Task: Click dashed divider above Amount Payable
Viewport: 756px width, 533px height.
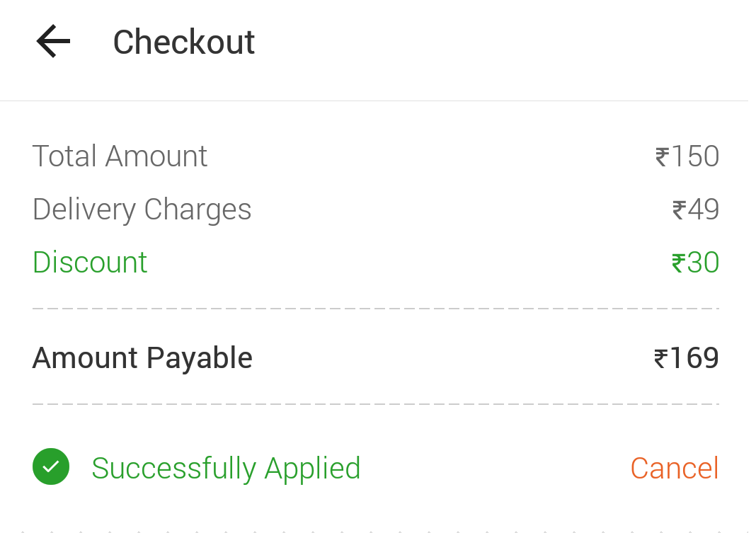Action: tap(376, 309)
